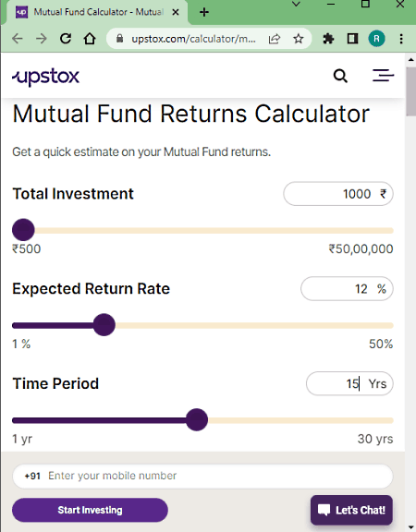416x532 pixels.
Task: Expand the tab search chevron
Action: [x=297, y=5]
